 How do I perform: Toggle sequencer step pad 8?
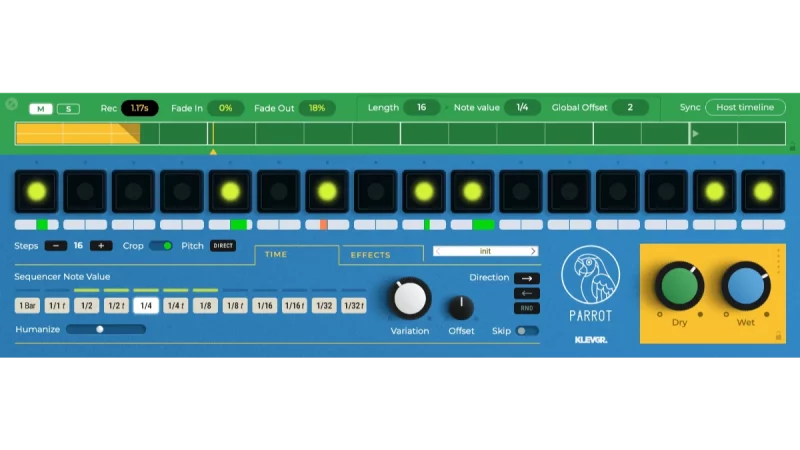(376, 192)
